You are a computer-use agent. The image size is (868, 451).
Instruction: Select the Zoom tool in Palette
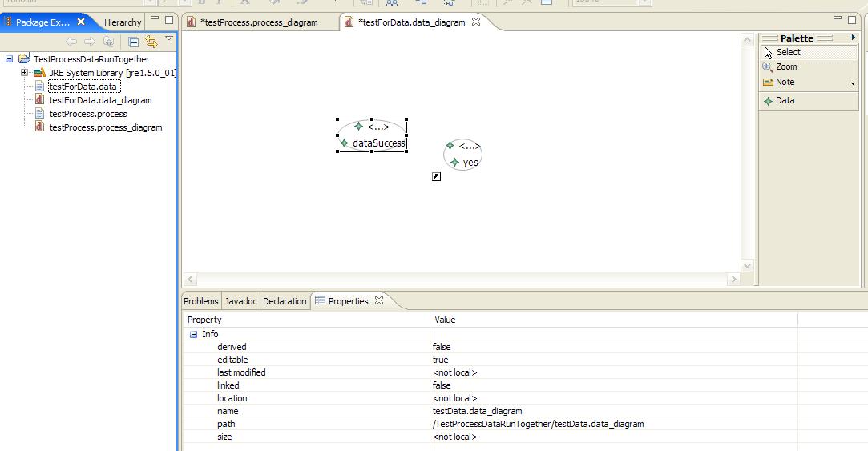click(785, 67)
